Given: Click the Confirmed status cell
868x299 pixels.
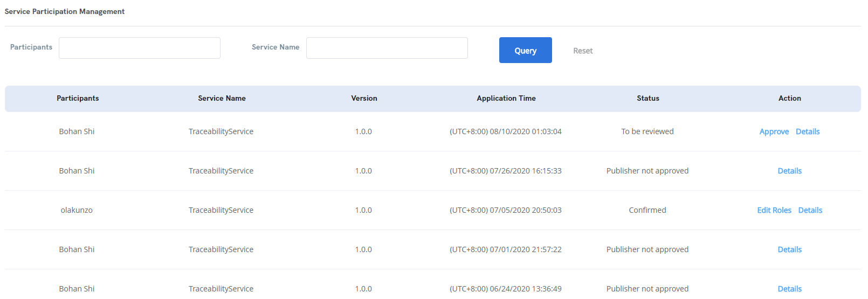Looking at the screenshot, I should click(647, 210).
